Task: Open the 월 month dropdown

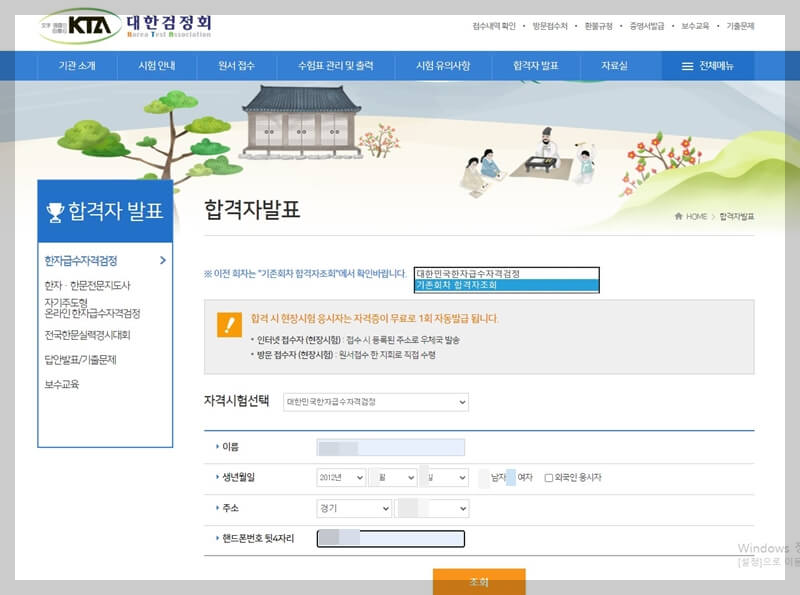Action: click(x=392, y=476)
